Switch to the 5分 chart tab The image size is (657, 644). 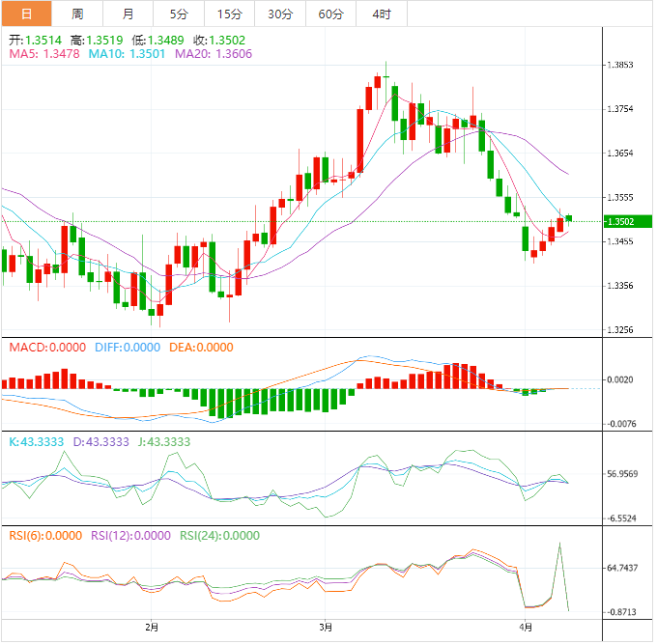tap(179, 14)
